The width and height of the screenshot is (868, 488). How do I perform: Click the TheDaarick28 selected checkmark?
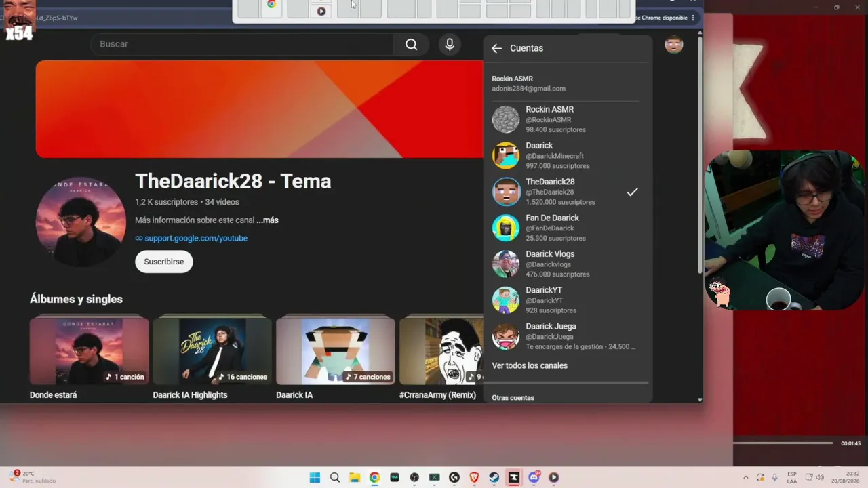click(632, 192)
